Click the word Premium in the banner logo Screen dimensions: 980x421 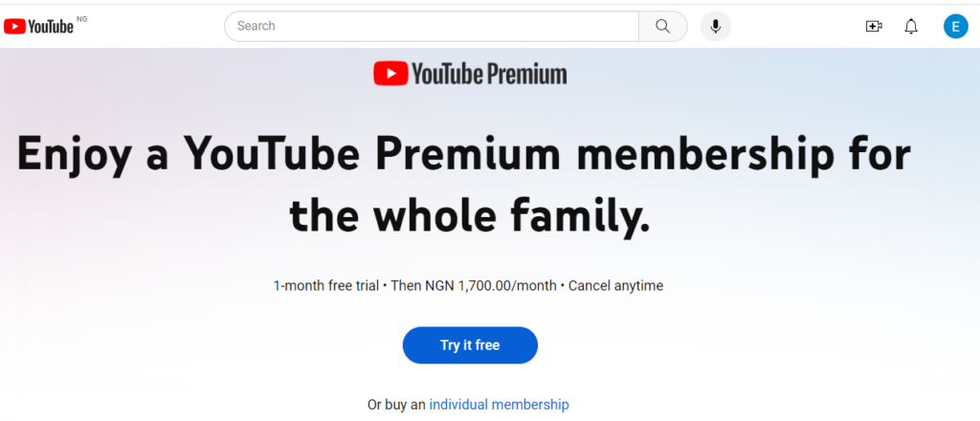527,75
